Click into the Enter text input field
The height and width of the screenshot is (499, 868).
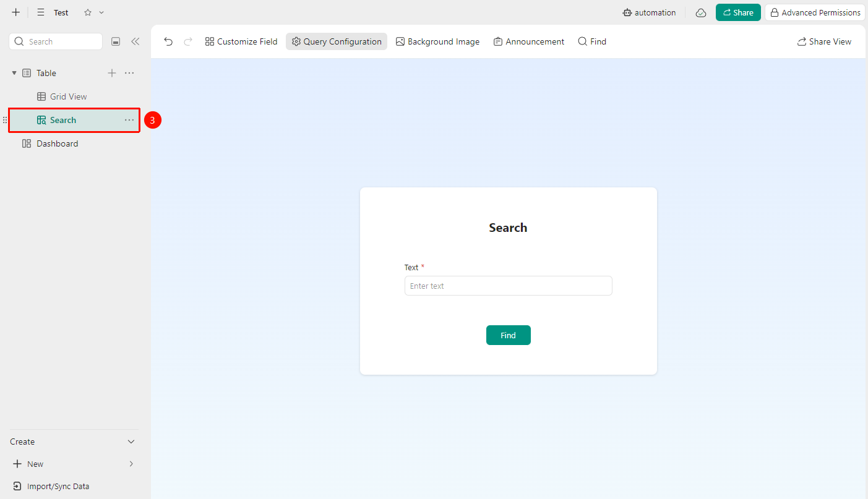coord(509,286)
